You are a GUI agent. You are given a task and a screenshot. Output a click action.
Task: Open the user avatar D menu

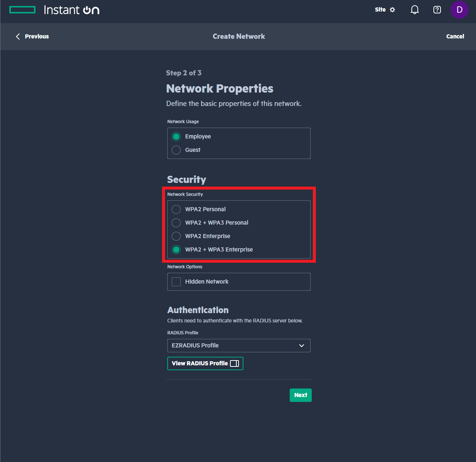click(x=460, y=10)
